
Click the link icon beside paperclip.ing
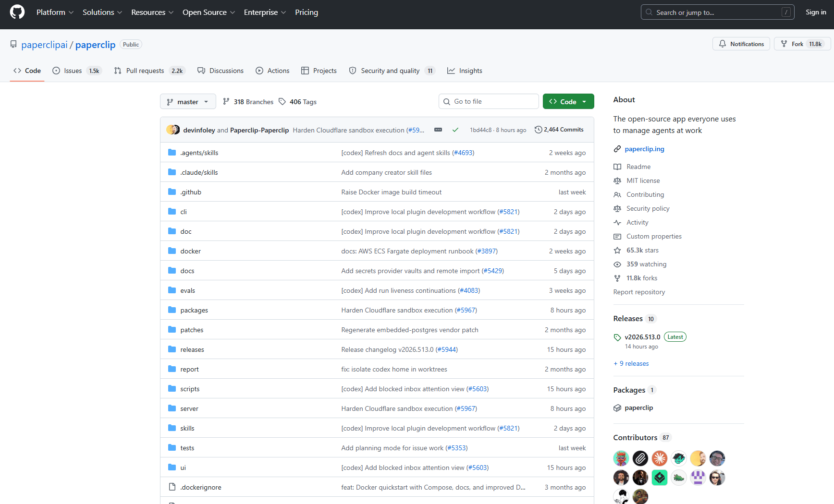point(617,149)
